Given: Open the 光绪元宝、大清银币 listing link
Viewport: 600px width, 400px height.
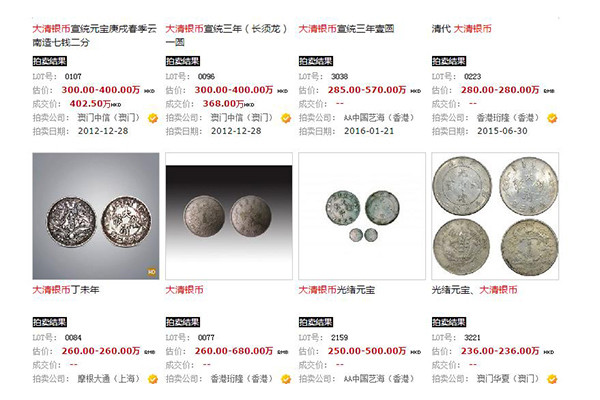Looking at the screenshot, I should coord(474,290).
